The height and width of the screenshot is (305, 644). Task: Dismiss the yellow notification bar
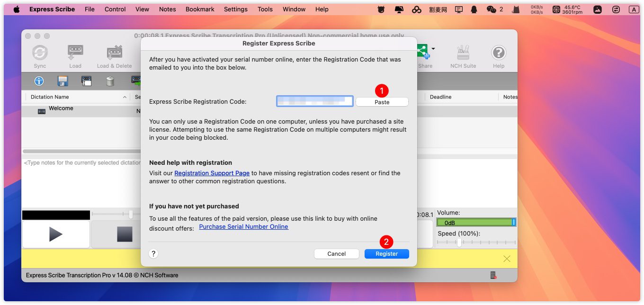[507, 259]
